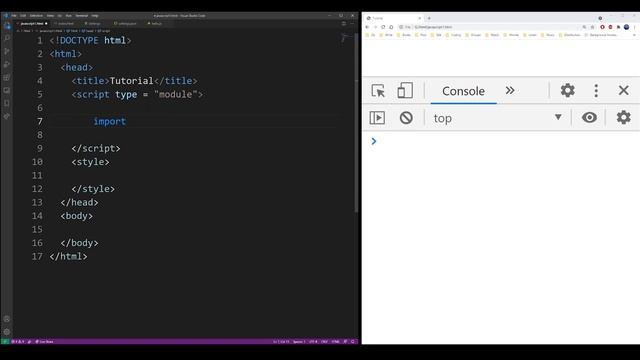
Task: Open a new Chrome tab
Action: pos(429,18)
